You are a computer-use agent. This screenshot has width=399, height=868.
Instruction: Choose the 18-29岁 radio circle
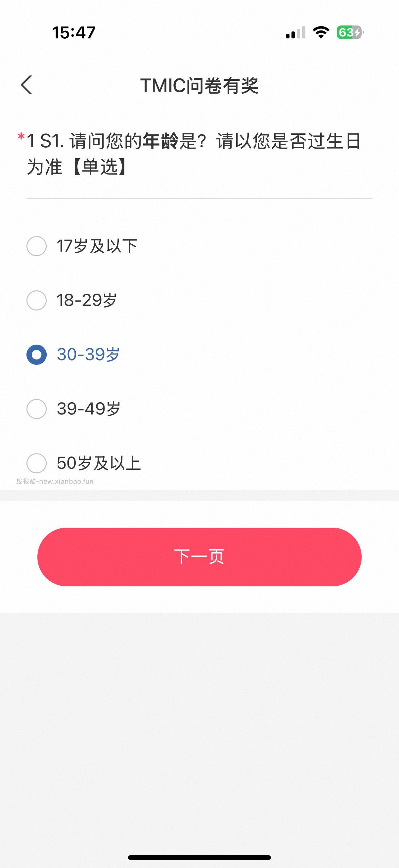tap(36, 300)
